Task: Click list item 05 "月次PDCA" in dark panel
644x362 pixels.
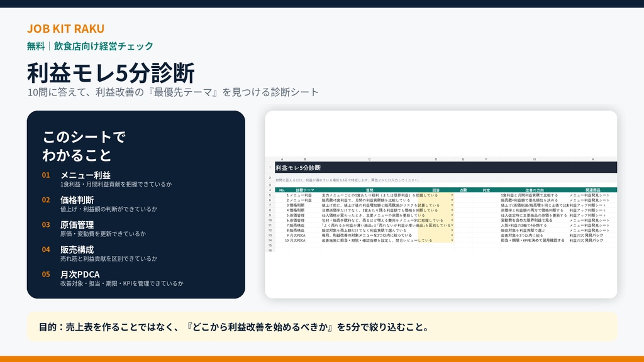Action: pos(113,278)
